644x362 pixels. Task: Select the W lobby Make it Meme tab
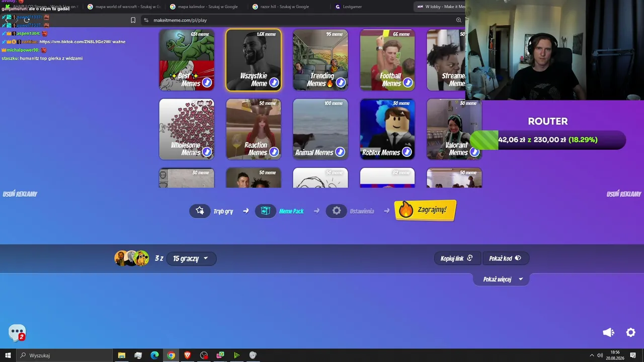pos(440,7)
